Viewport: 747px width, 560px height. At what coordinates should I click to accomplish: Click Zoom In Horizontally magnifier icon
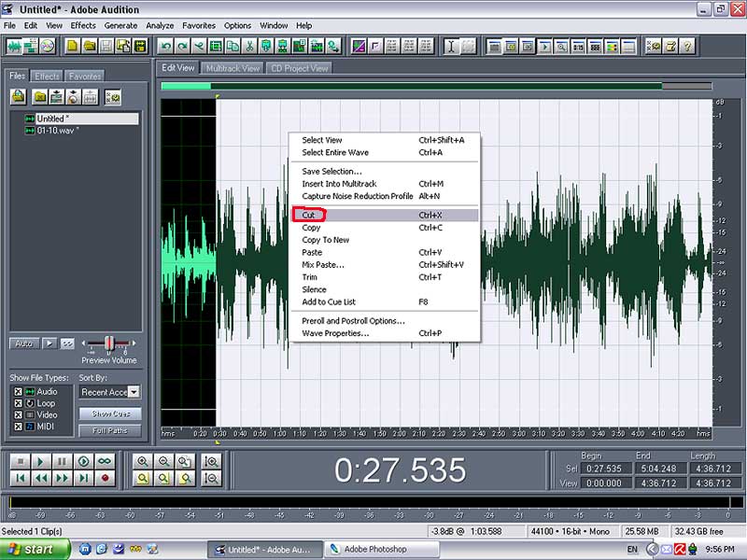click(x=143, y=461)
